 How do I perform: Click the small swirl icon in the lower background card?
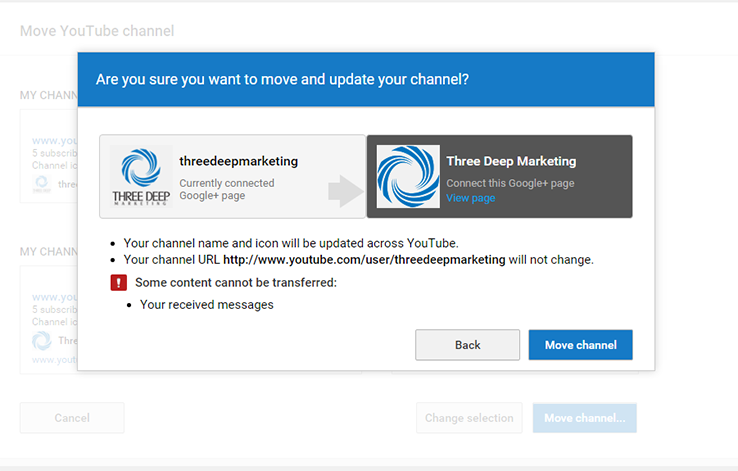[41, 341]
